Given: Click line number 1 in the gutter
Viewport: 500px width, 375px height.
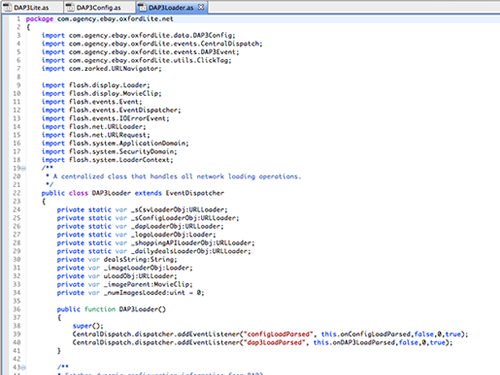Looking at the screenshot, I should pyautogui.click(x=18, y=19).
